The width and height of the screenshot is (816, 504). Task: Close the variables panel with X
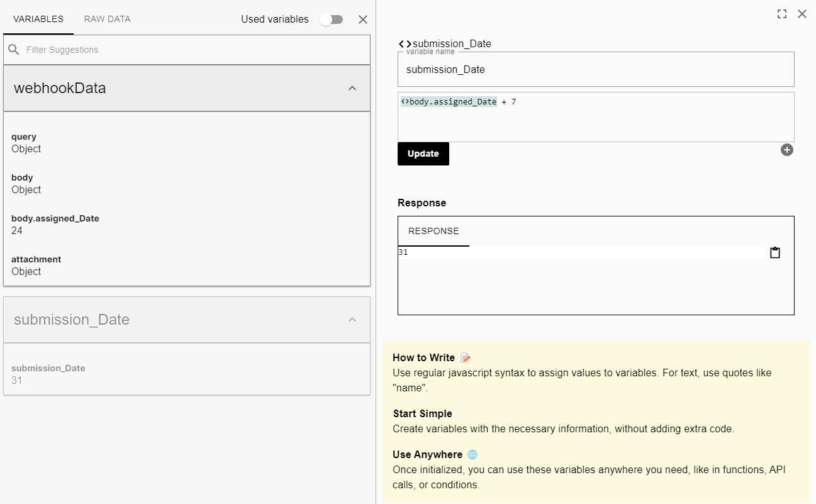(363, 20)
